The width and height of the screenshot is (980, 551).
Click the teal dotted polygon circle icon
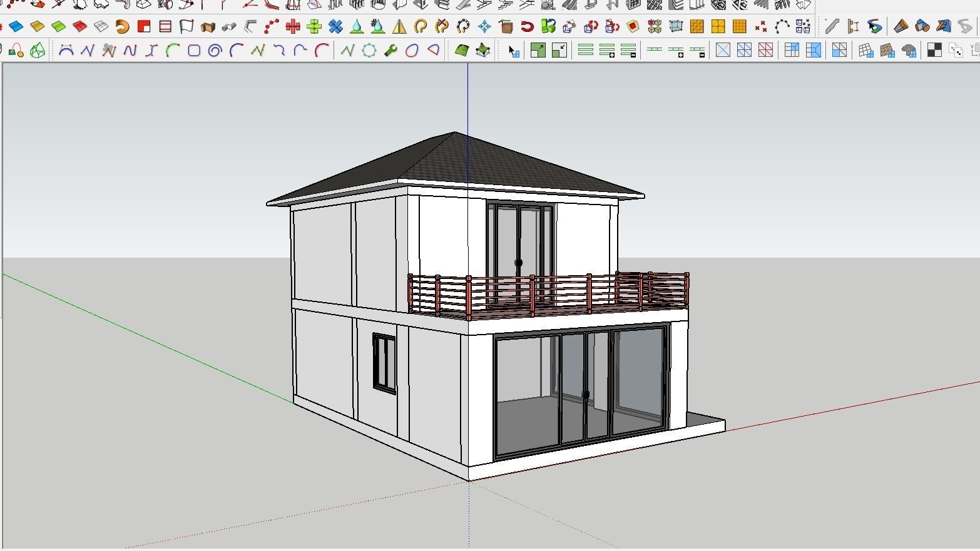pos(369,50)
